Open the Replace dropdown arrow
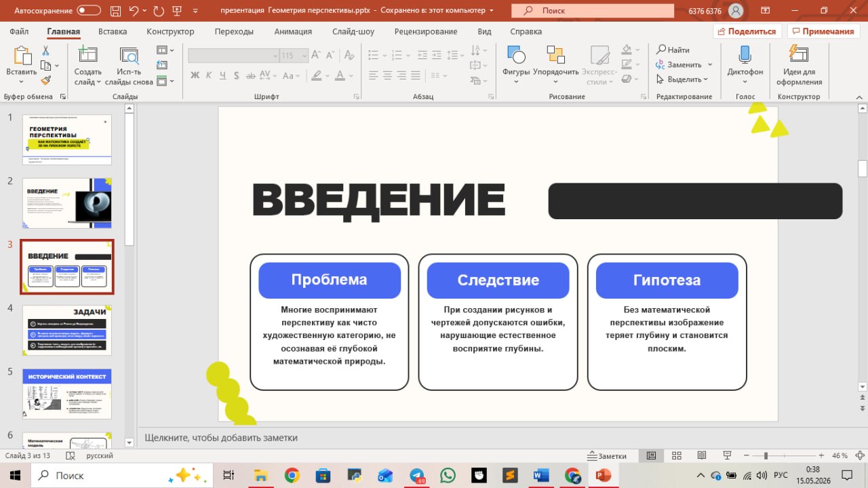Viewport: 868px width, 488px height. pos(710,64)
